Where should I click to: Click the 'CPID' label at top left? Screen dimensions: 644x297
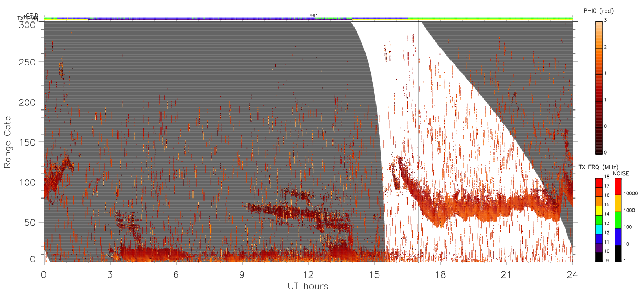tap(32, 15)
